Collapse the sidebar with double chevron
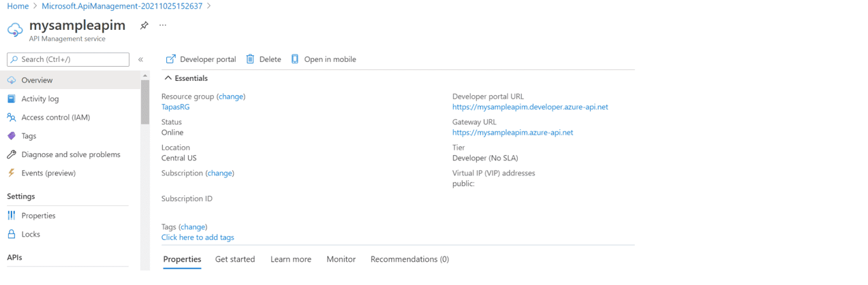The image size is (868, 285). click(x=140, y=59)
